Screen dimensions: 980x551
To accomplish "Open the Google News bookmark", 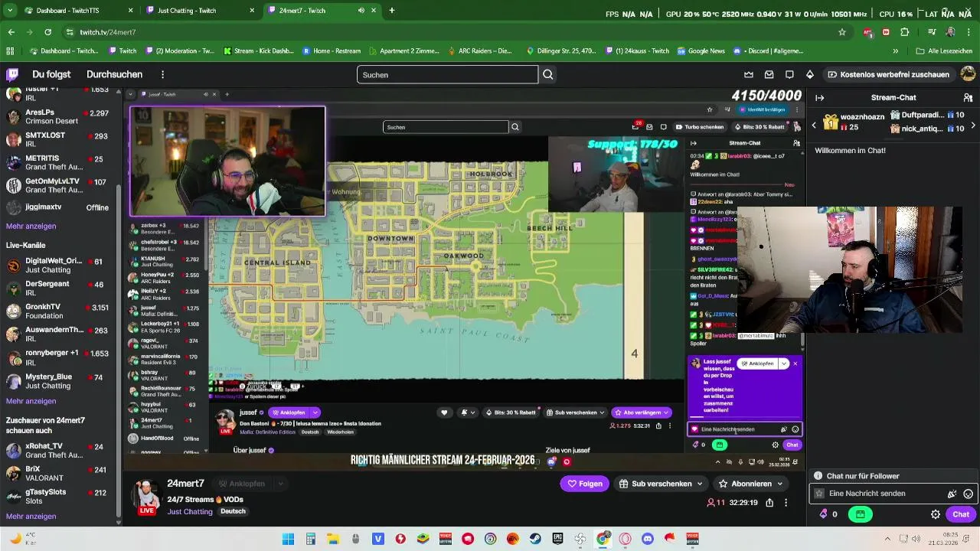I will click(x=701, y=51).
